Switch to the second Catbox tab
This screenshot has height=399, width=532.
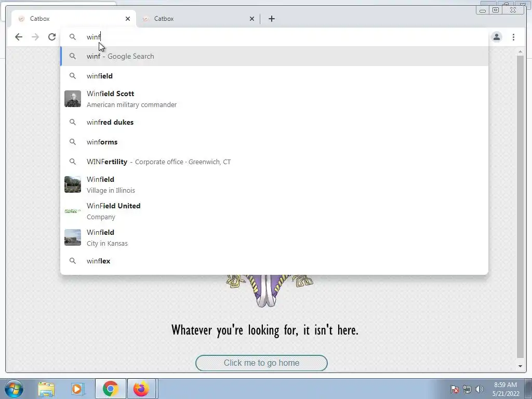coord(197,19)
